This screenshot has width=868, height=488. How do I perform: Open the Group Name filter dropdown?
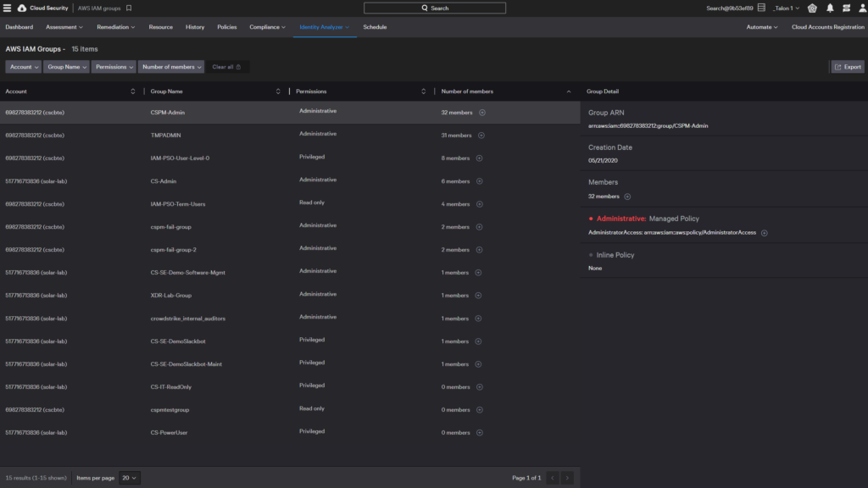tap(66, 67)
